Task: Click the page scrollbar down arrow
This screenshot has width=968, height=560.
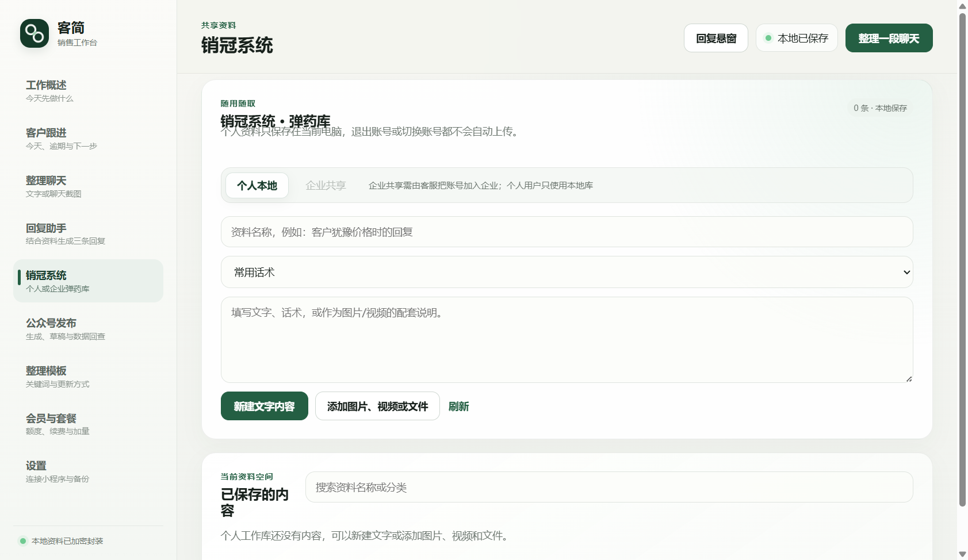Action: [x=962, y=554]
